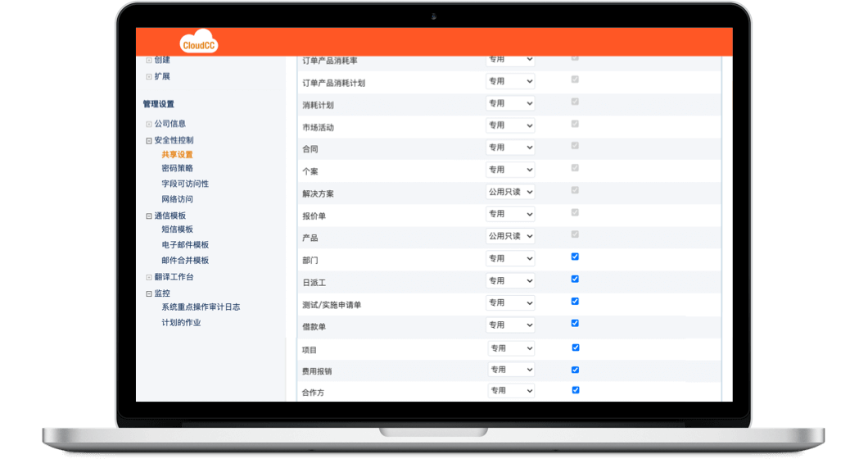The height and width of the screenshot is (459, 868).
Task: Open sharing dropdown for 项目
Action: pyautogui.click(x=511, y=348)
